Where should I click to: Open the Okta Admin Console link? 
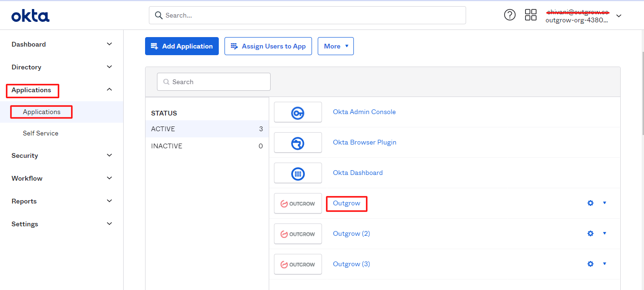(x=364, y=112)
